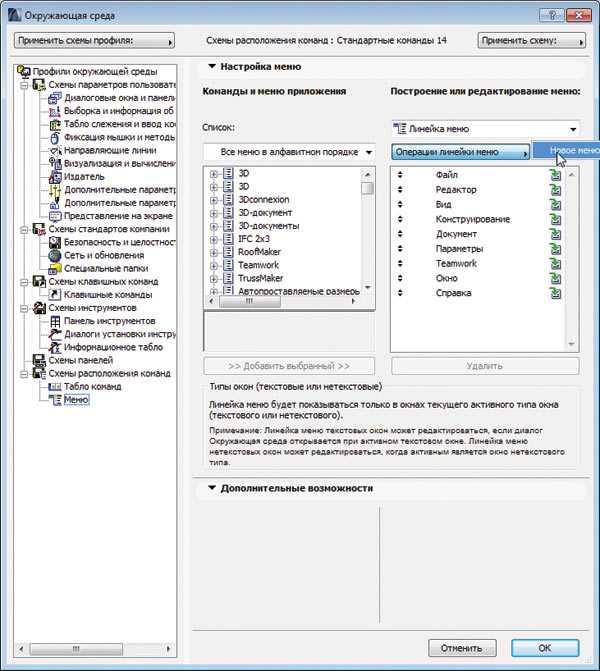Screen dimensions: 600x671
Task: Select Параметры in the menu bar list
Action: [x=459, y=249]
